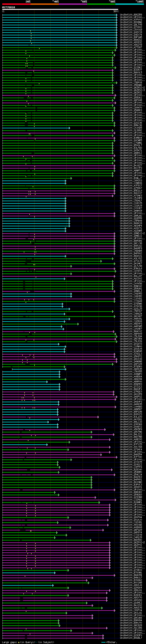Click the purple ~60% identity color band

(73, 4)
